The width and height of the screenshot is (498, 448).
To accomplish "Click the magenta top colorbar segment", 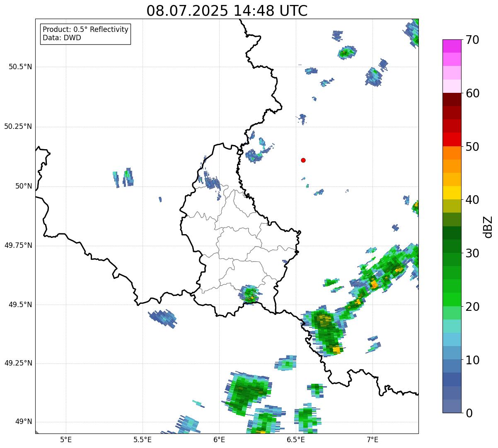I will 452,46.
